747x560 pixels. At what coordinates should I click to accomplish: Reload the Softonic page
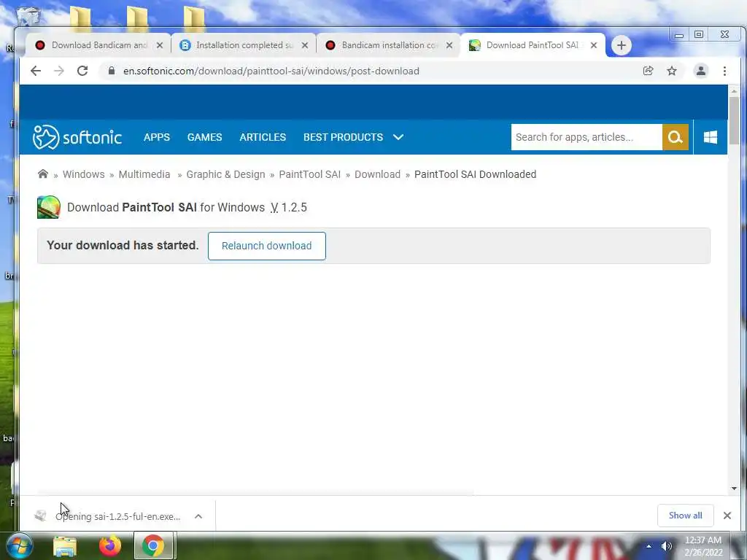pos(82,71)
